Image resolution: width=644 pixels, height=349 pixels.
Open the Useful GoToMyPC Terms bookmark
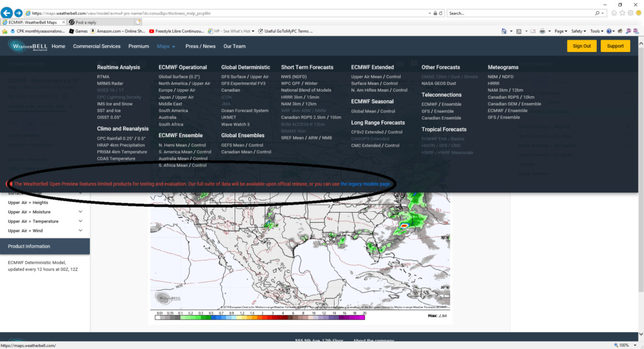(x=285, y=31)
